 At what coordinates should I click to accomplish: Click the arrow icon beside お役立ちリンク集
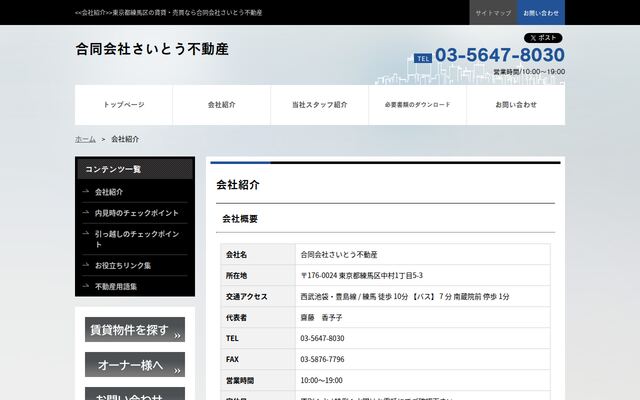click(x=86, y=265)
